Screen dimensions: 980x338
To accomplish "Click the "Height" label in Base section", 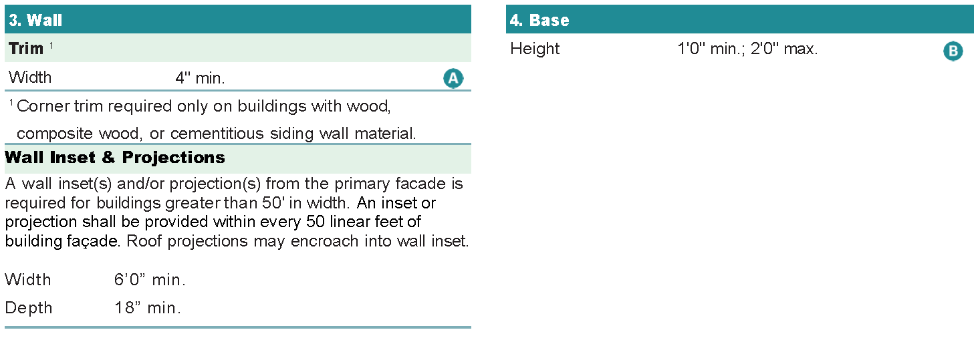I will [x=535, y=49].
